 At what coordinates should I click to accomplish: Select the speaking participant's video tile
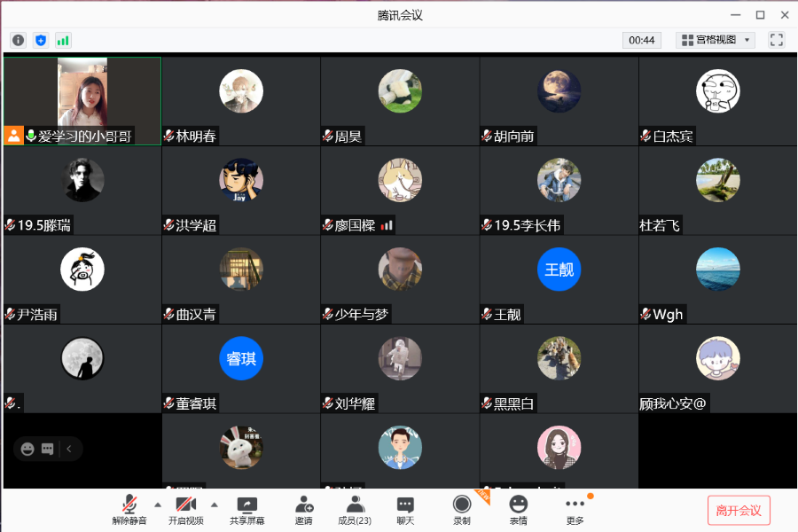(82, 101)
